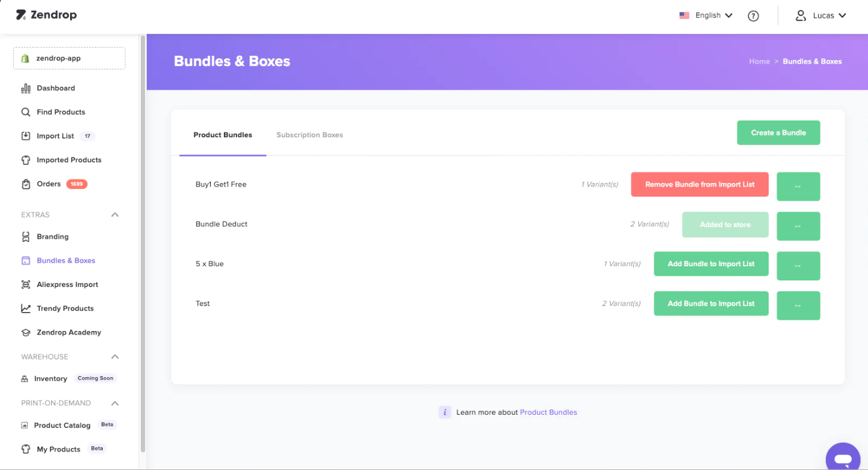Click the Bundles & Boxes breadcrumb
868x470 pixels.
812,61
